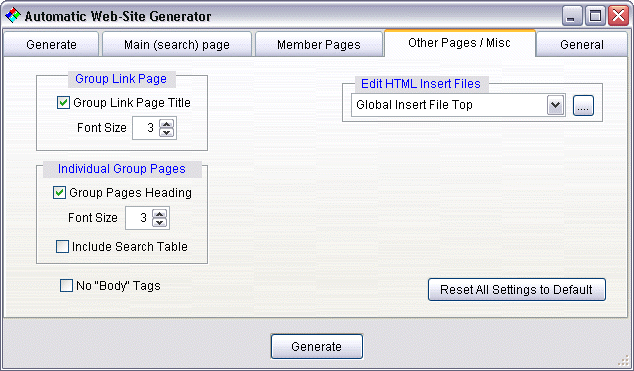Close the Automatic Web-Site Generator window

pos(619,16)
